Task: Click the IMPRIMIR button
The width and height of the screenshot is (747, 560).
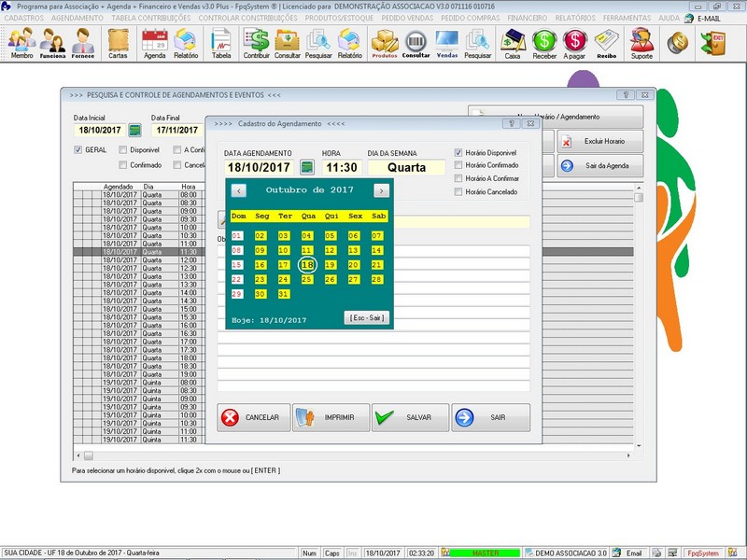Action: pyautogui.click(x=331, y=417)
